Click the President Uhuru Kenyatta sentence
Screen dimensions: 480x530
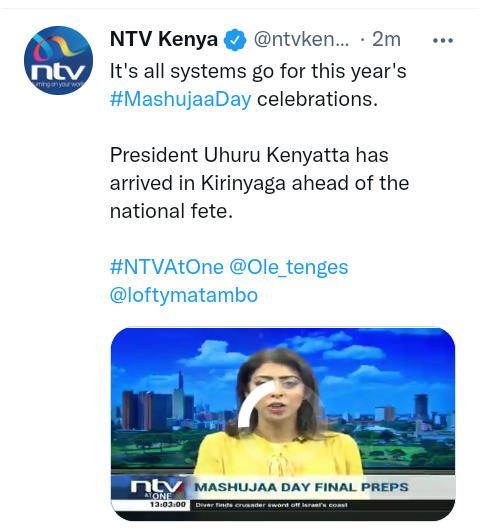(259, 183)
